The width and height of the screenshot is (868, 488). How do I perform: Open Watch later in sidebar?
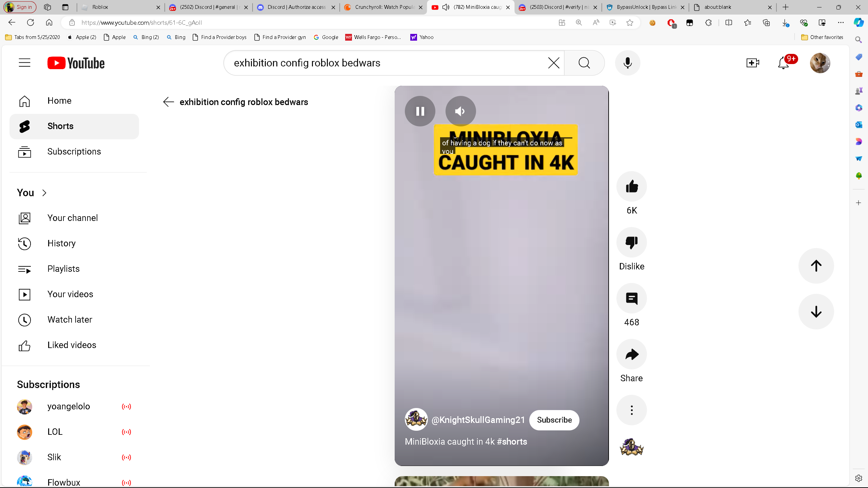click(x=70, y=320)
